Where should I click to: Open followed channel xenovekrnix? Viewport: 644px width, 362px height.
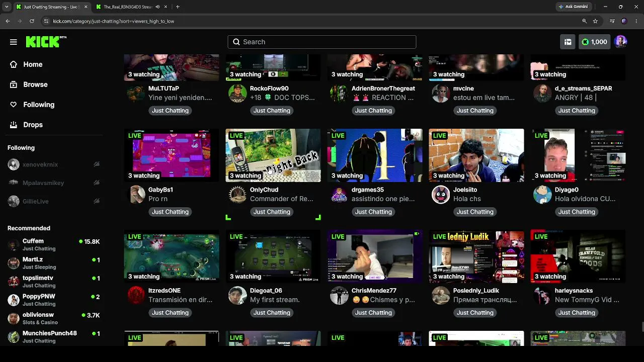point(54,164)
